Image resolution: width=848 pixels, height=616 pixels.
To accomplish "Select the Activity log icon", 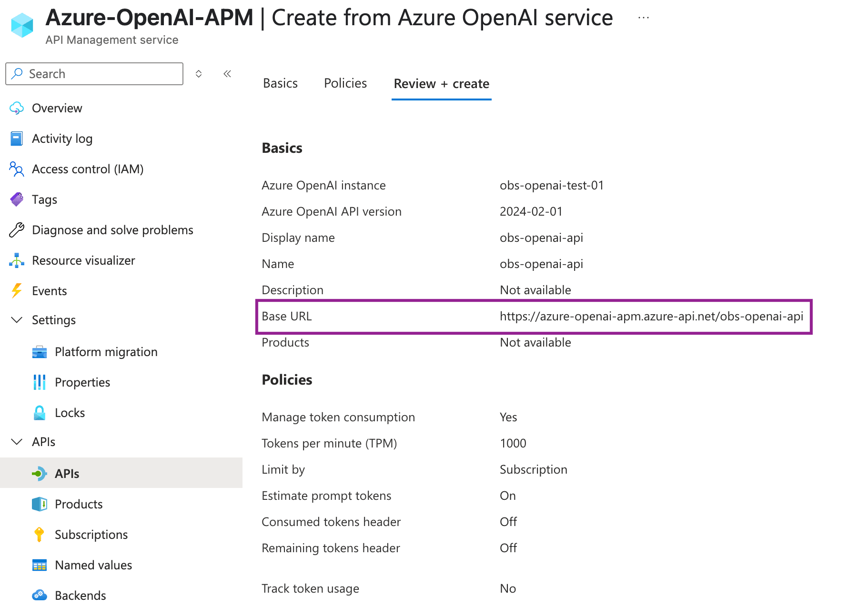I will point(17,138).
